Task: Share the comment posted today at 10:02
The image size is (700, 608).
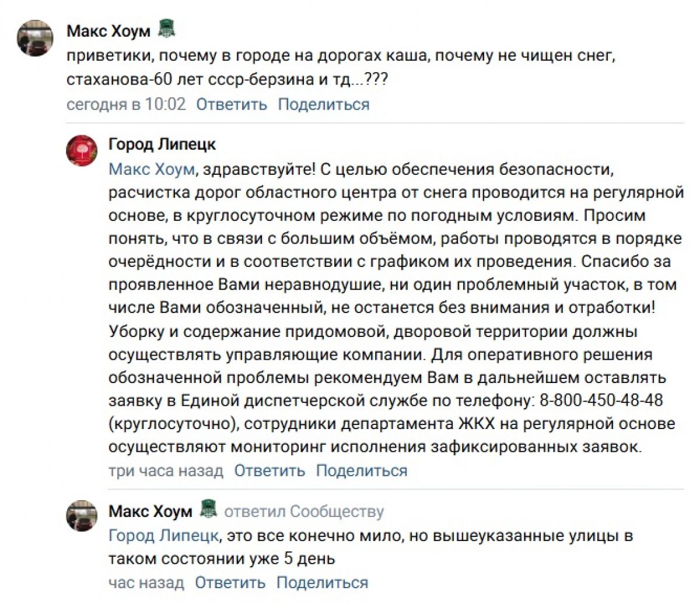Action: click(323, 104)
